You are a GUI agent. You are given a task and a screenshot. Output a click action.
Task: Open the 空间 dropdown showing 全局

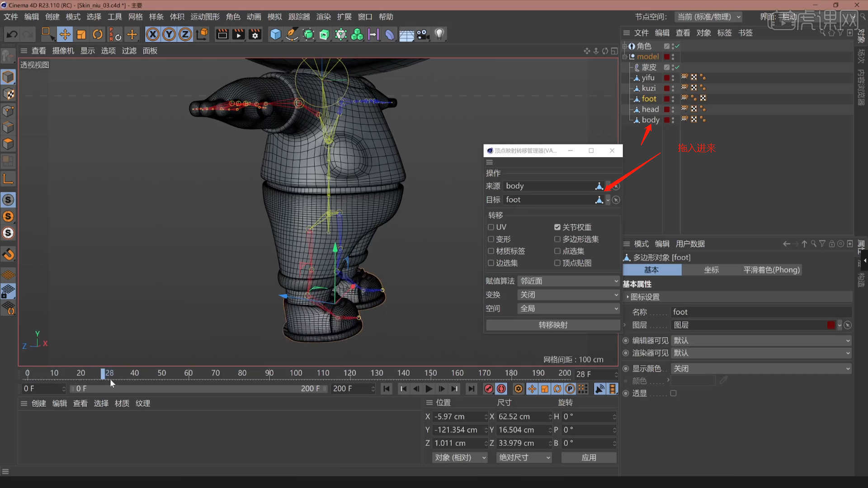[x=568, y=308]
